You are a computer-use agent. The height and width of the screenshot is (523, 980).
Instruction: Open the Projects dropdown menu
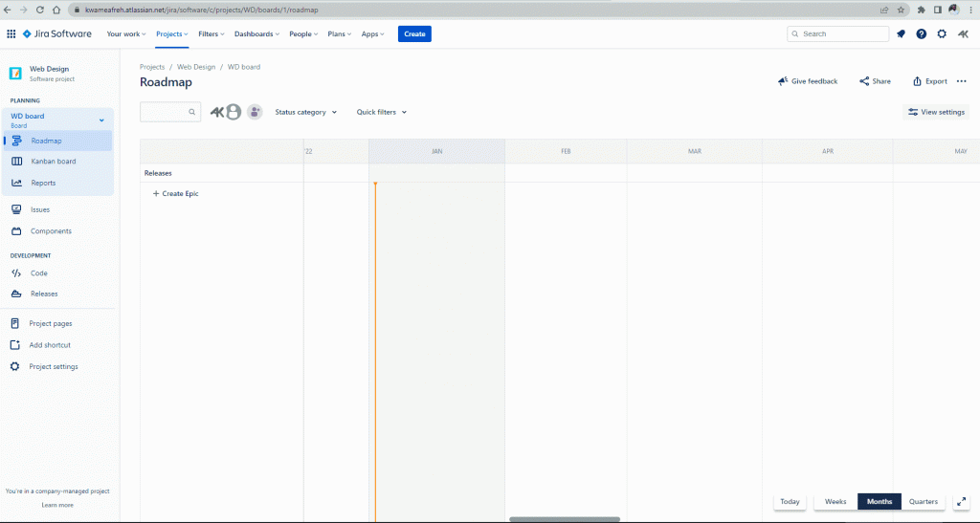click(172, 33)
